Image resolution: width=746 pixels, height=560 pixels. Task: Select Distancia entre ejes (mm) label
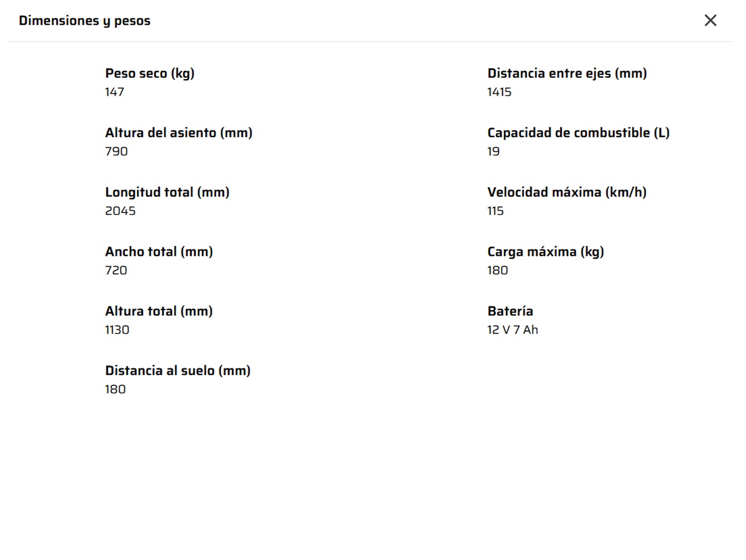pos(567,73)
